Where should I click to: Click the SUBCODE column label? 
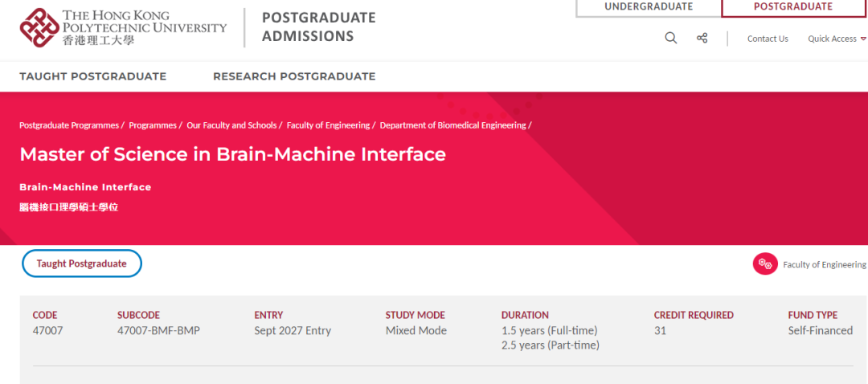tap(138, 316)
